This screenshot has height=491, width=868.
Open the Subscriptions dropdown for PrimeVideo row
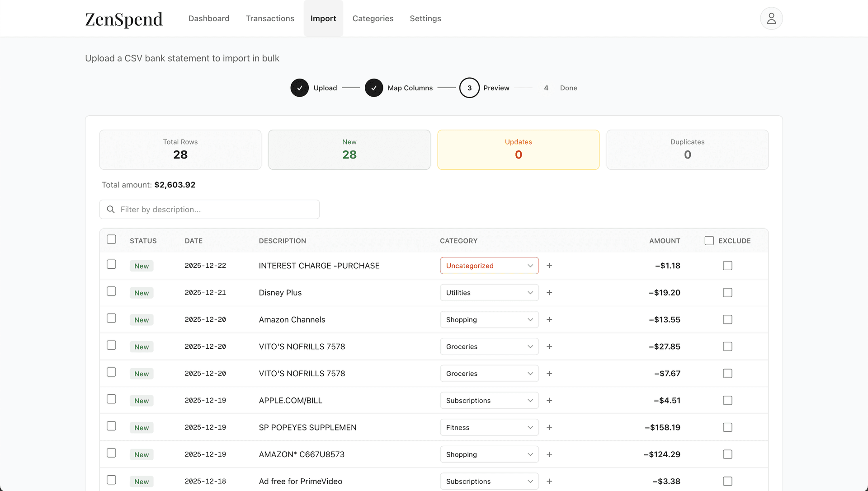[489, 481]
